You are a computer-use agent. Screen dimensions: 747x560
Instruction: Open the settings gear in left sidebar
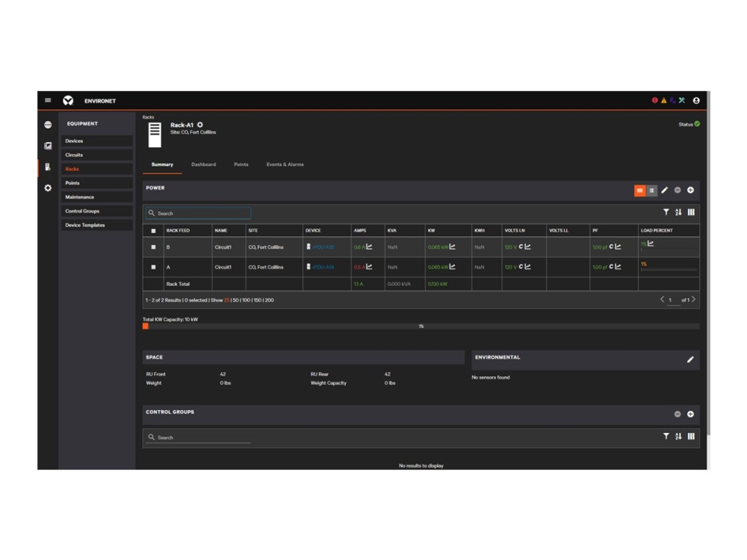pyautogui.click(x=47, y=188)
